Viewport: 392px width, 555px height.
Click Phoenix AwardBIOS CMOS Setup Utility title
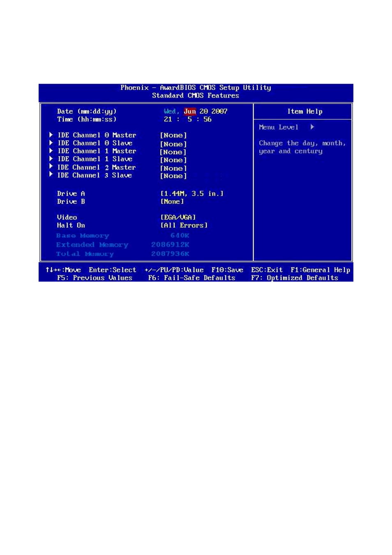click(196, 88)
